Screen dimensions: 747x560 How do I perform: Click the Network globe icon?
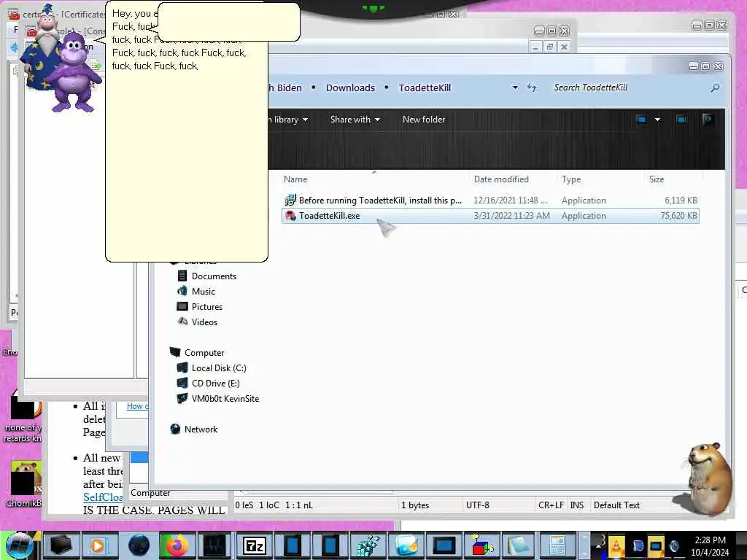[175, 429]
